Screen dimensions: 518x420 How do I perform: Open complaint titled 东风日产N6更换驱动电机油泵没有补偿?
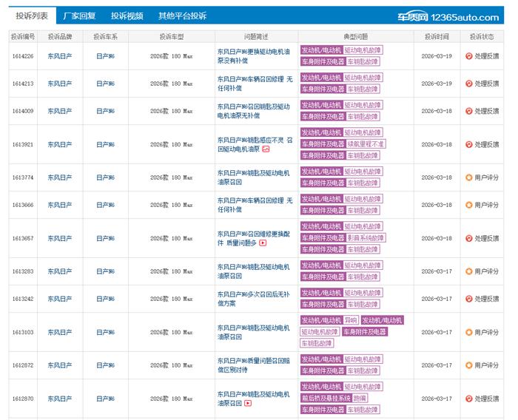pyautogui.click(x=253, y=56)
